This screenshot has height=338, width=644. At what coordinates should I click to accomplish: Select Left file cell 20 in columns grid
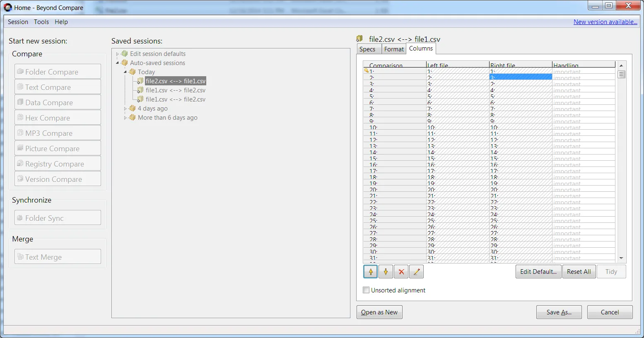point(458,190)
